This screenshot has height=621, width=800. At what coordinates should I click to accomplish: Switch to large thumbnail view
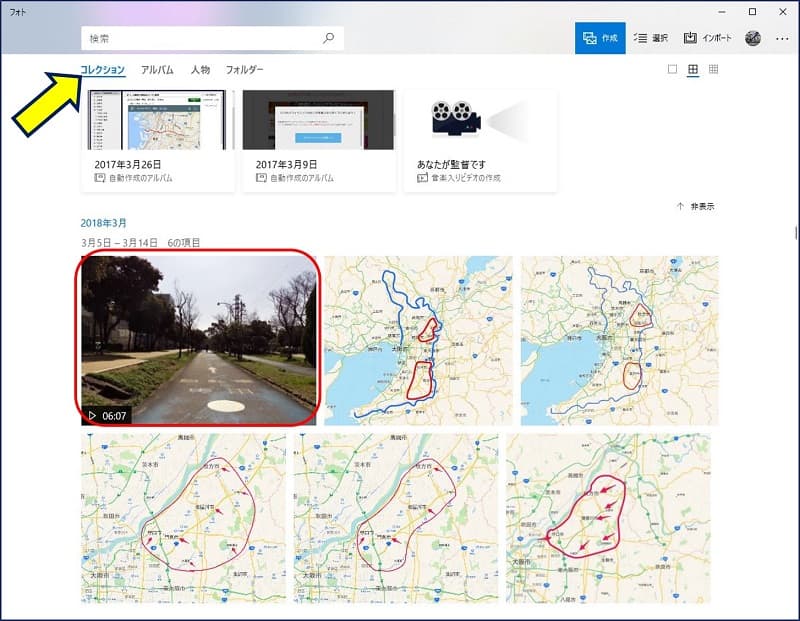click(672, 70)
